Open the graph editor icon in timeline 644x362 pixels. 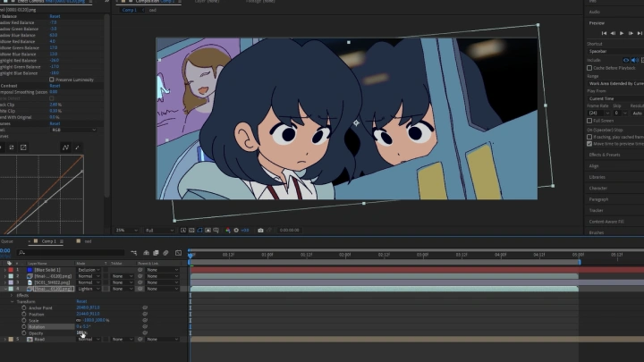tap(178, 253)
